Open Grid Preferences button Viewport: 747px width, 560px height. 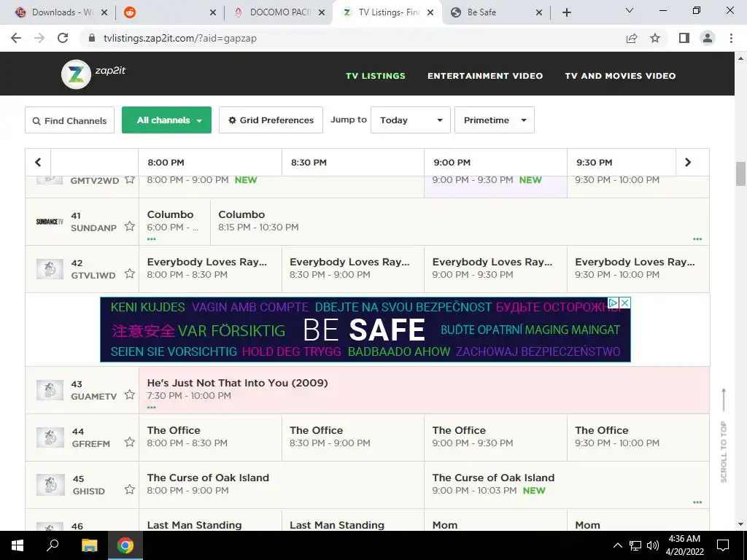click(271, 120)
